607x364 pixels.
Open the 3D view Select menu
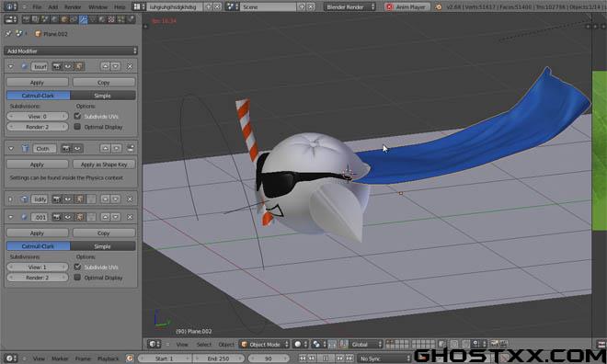[x=203, y=345]
